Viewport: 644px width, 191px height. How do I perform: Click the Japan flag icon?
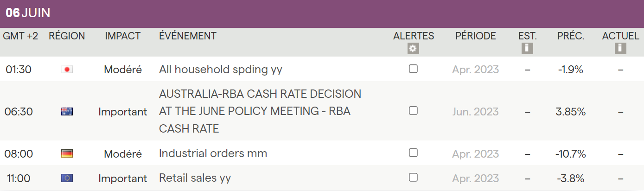coord(67,70)
